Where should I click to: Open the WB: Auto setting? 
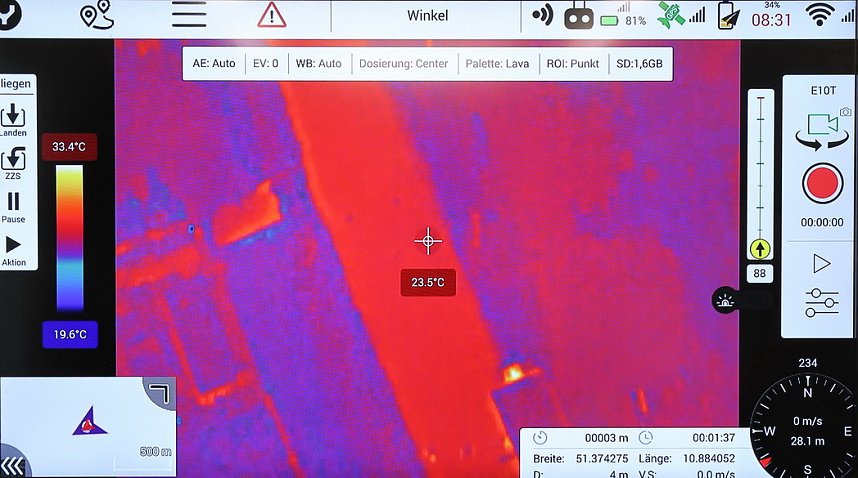coord(318,63)
